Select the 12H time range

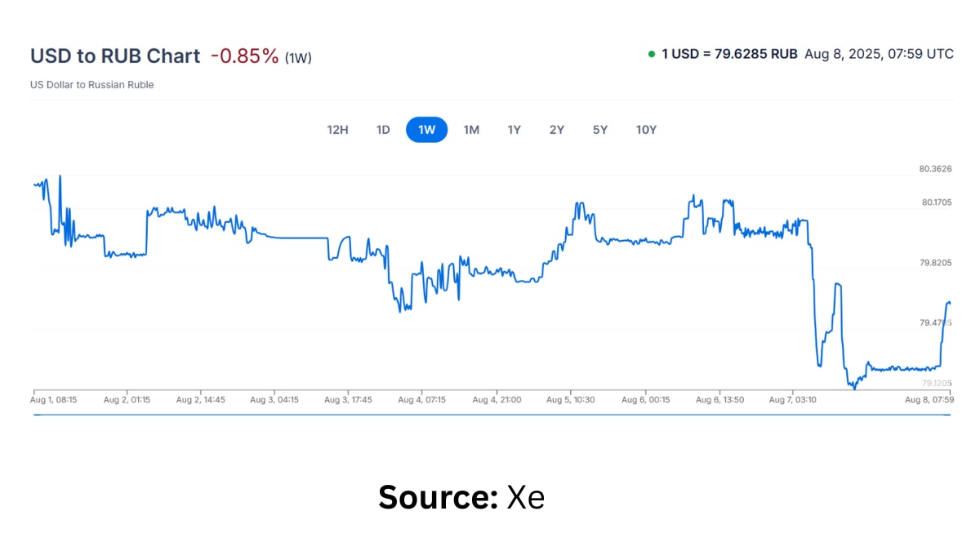337,130
